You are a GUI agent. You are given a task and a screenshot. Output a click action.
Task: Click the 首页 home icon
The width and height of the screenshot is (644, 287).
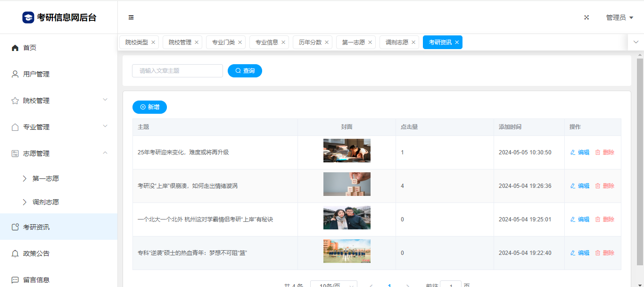pyautogui.click(x=15, y=48)
